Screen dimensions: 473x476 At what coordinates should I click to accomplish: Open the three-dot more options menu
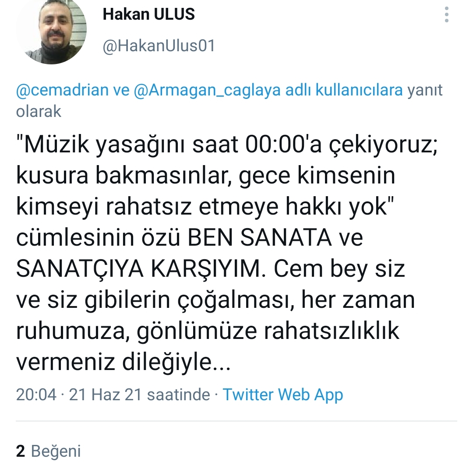[446, 14]
